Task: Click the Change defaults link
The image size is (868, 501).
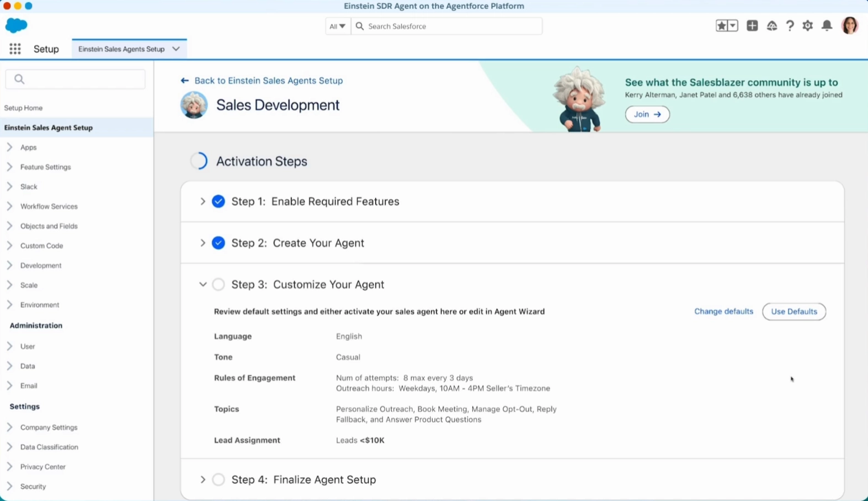Action: tap(723, 311)
